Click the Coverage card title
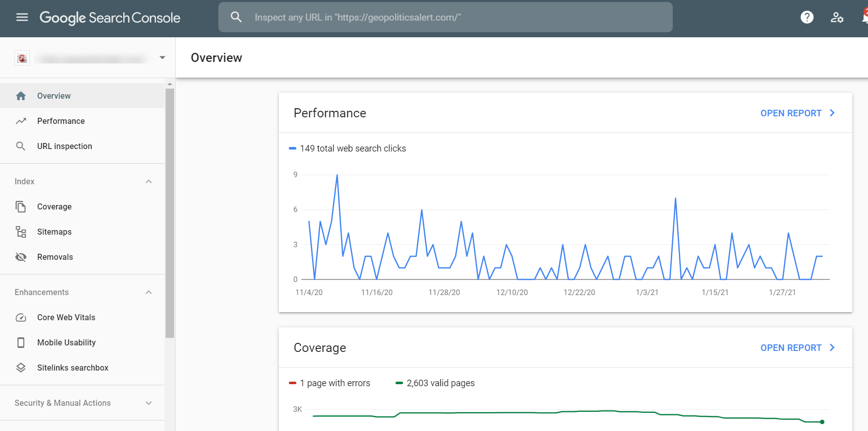This screenshot has width=868, height=431. pos(320,348)
